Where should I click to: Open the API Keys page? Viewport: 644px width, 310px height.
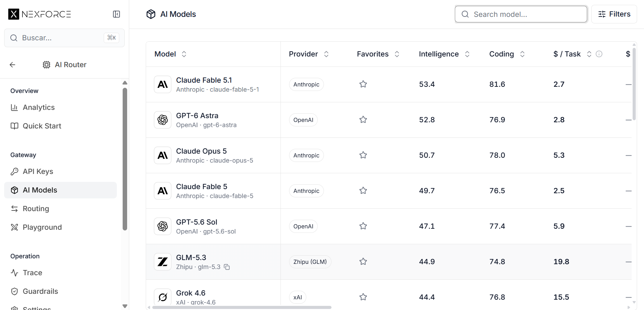60,172
